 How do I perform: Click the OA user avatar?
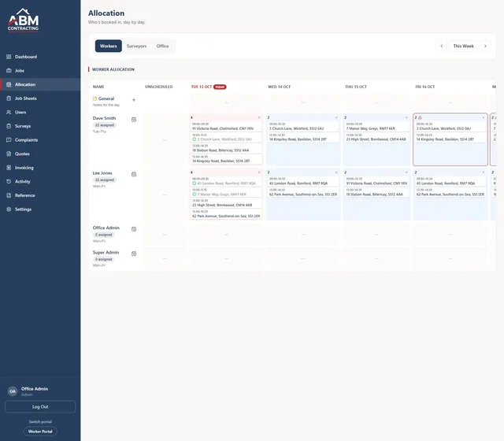tap(13, 391)
